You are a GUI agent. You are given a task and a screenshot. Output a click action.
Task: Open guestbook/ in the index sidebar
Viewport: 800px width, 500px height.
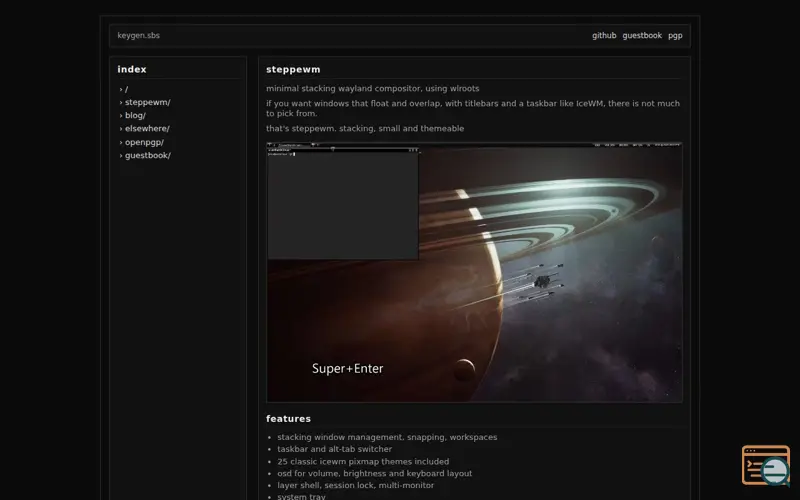pos(147,156)
